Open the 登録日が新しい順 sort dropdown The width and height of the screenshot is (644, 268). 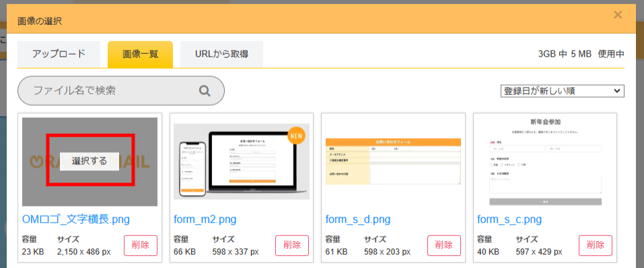[x=563, y=92]
